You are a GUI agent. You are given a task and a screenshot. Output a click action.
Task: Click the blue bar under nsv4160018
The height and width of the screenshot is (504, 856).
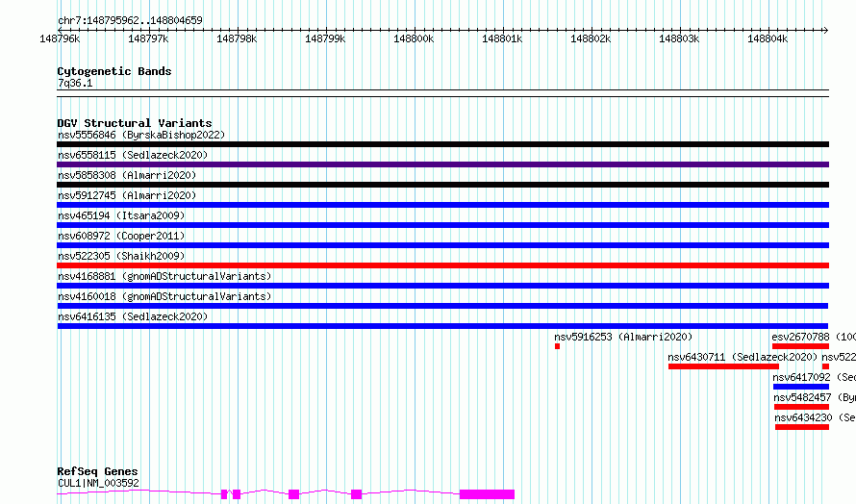[442, 306]
